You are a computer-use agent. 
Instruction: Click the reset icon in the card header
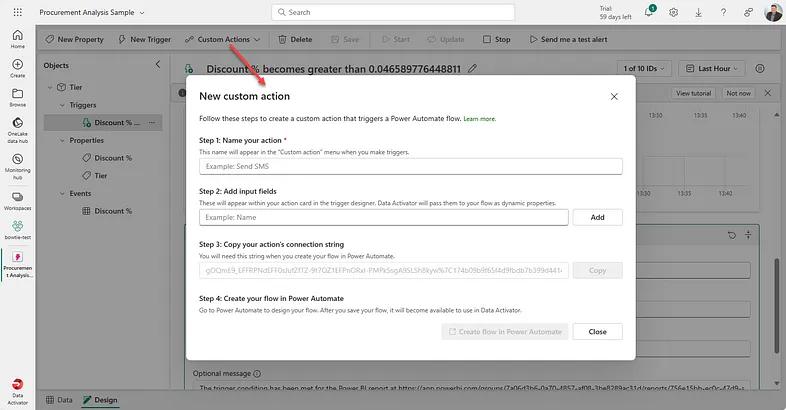(x=732, y=235)
